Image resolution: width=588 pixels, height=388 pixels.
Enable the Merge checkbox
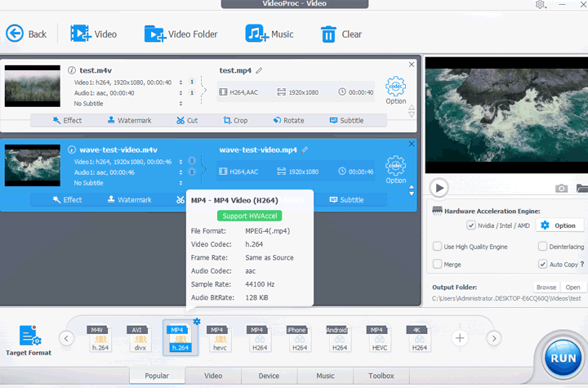click(x=437, y=264)
